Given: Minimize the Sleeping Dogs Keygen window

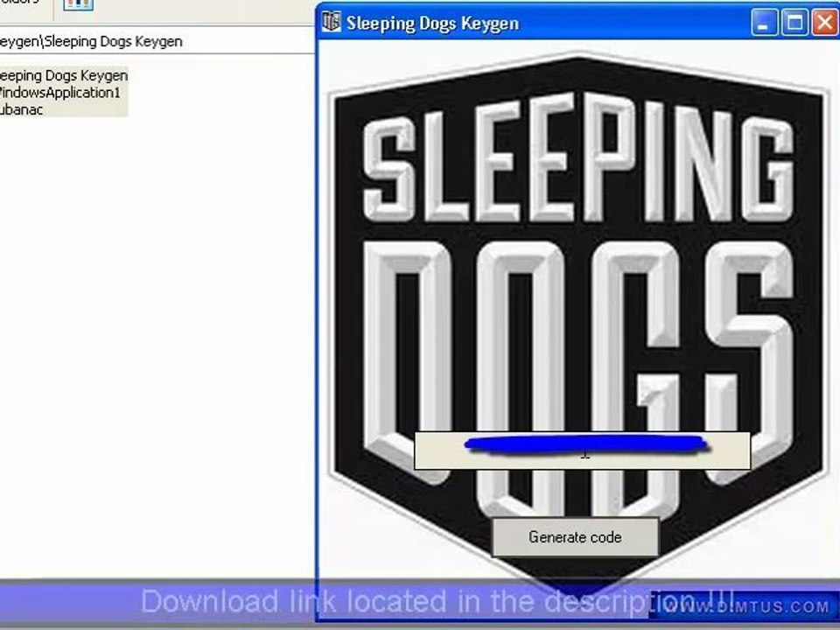Looking at the screenshot, I should point(764,23).
